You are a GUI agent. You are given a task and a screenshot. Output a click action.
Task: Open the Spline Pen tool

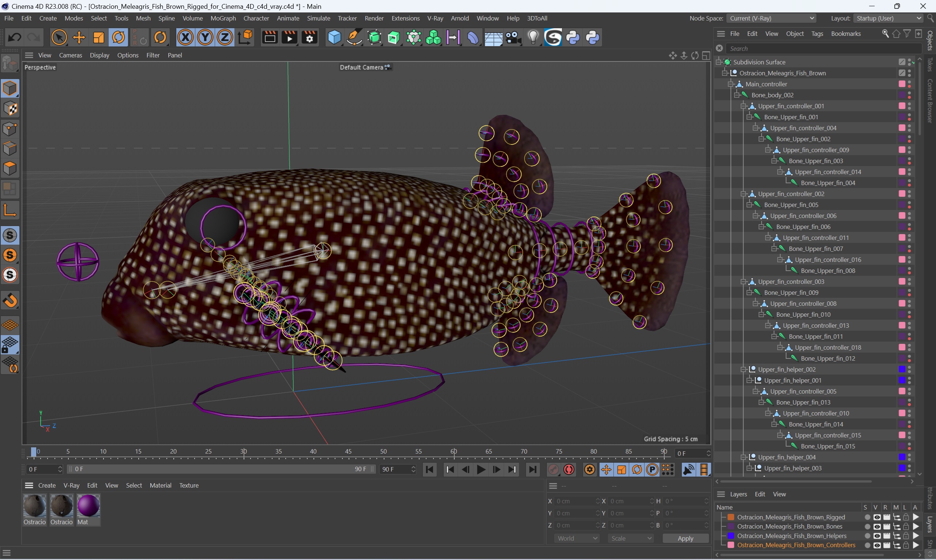point(354,37)
